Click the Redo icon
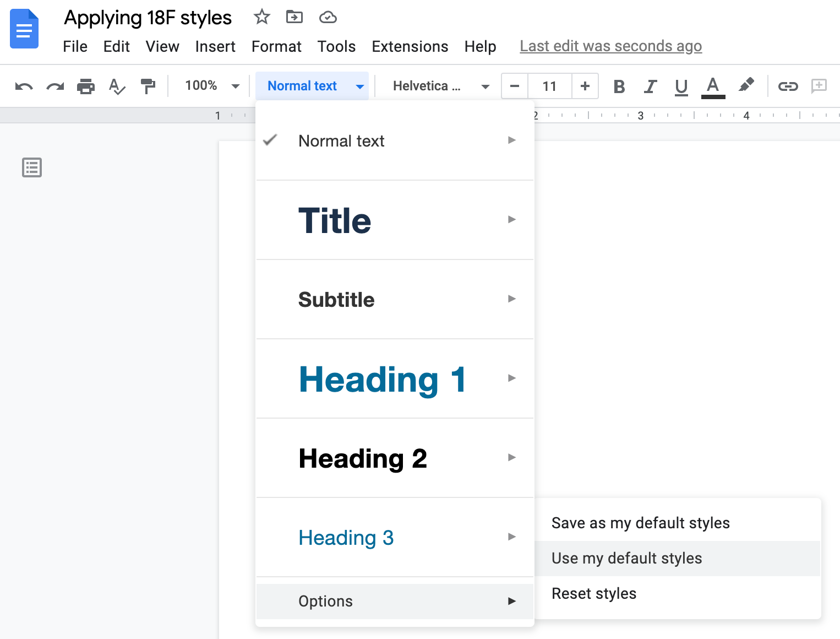The width and height of the screenshot is (840, 639). tap(54, 86)
